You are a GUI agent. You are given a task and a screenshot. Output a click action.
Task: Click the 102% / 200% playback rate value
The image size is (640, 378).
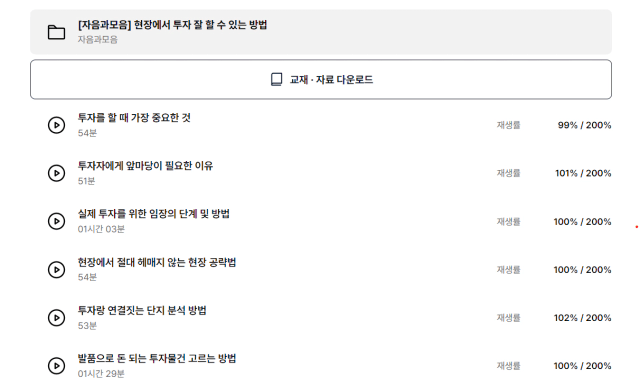tap(582, 318)
